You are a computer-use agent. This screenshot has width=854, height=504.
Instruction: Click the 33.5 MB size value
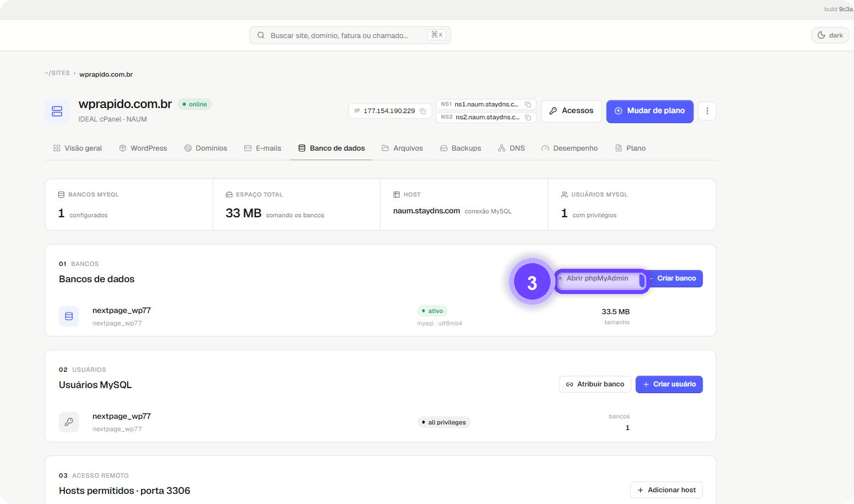pyautogui.click(x=615, y=311)
